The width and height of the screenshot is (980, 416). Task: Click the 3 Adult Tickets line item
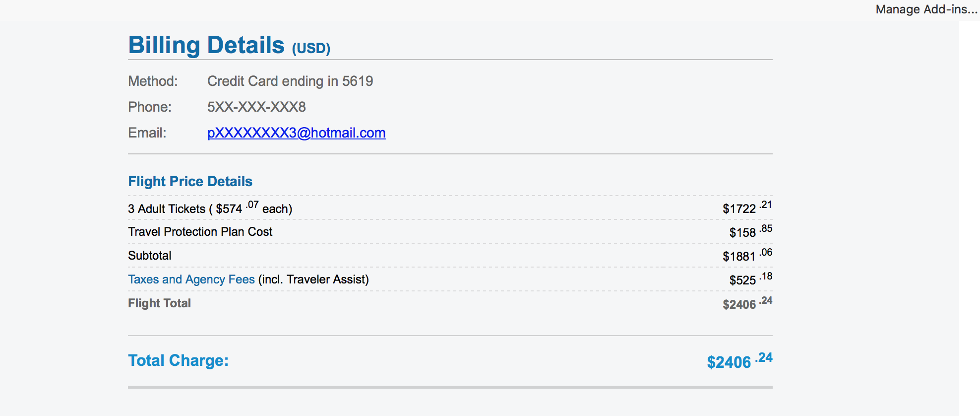(210, 208)
